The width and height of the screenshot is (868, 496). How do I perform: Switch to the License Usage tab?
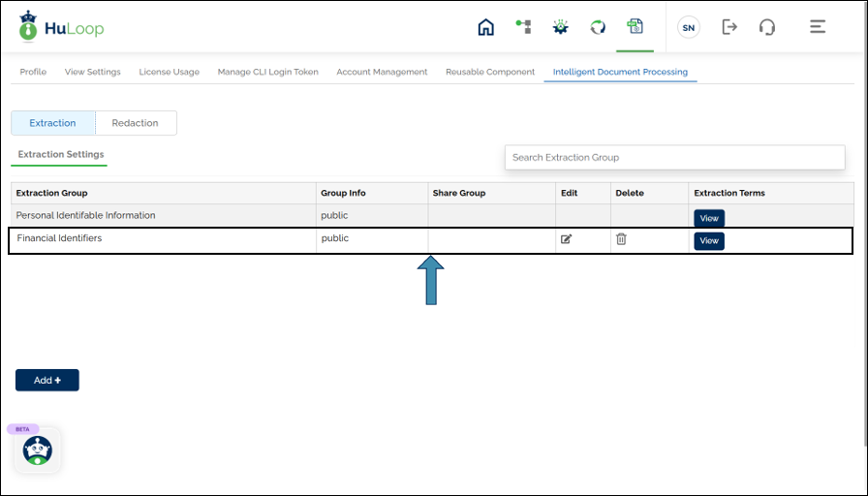[x=169, y=72]
